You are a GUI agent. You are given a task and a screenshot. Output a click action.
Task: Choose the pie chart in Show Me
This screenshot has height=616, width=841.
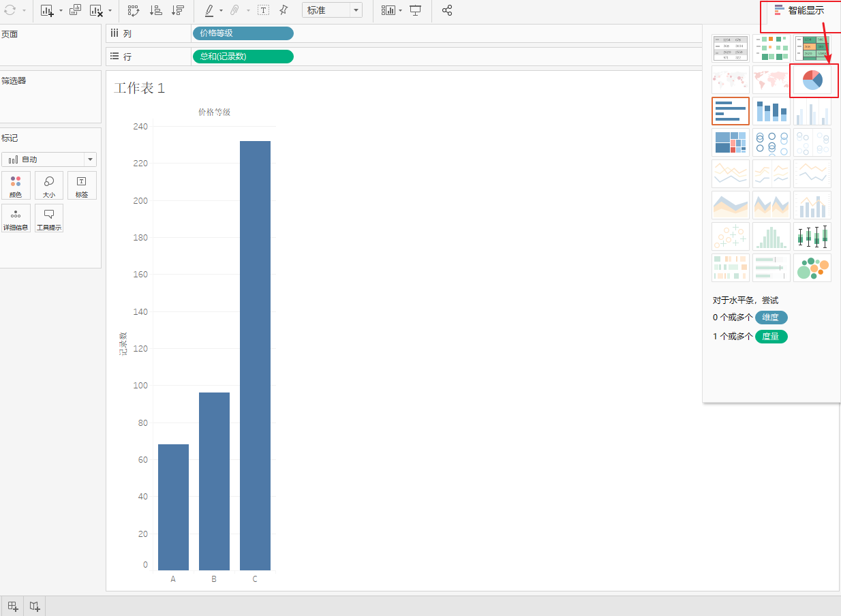pos(812,80)
